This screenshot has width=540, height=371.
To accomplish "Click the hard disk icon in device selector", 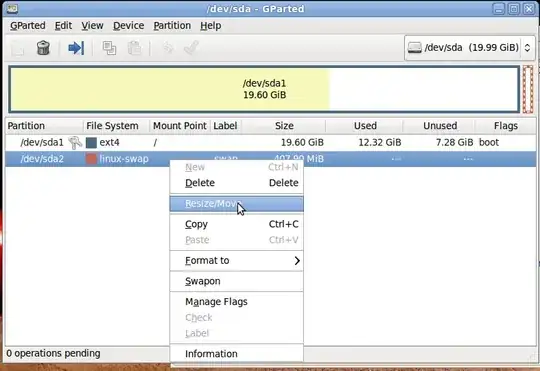I will coord(414,48).
